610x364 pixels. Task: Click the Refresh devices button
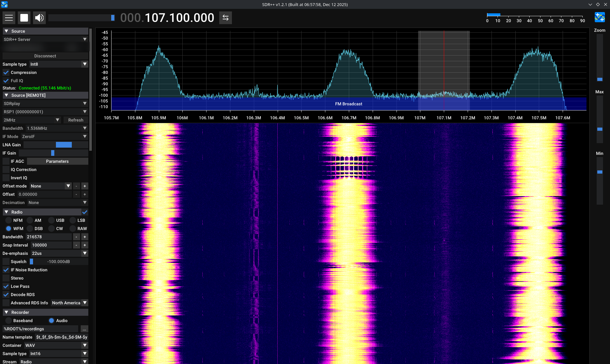[x=76, y=120]
